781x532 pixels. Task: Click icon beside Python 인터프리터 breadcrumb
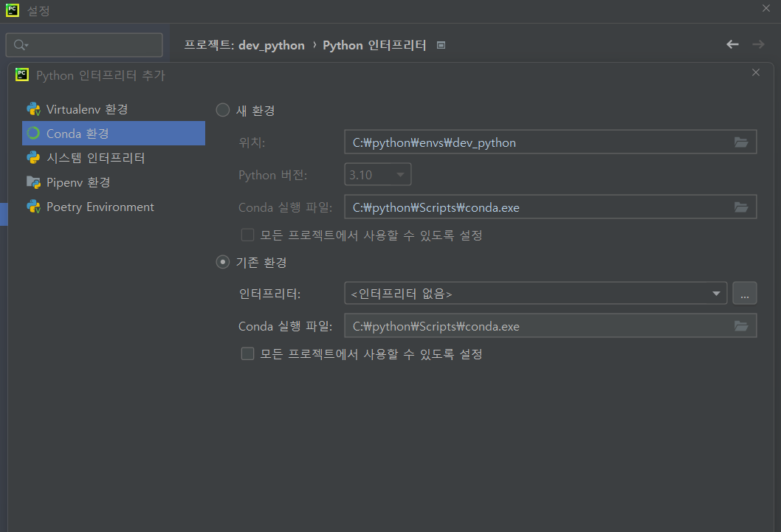point(441,45)
